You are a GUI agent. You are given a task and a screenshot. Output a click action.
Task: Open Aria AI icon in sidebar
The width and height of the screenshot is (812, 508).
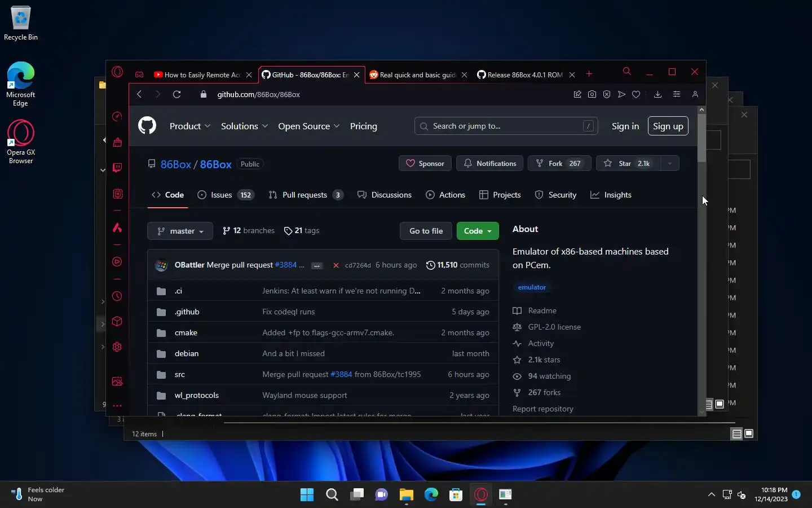click(x=117, y=227)
